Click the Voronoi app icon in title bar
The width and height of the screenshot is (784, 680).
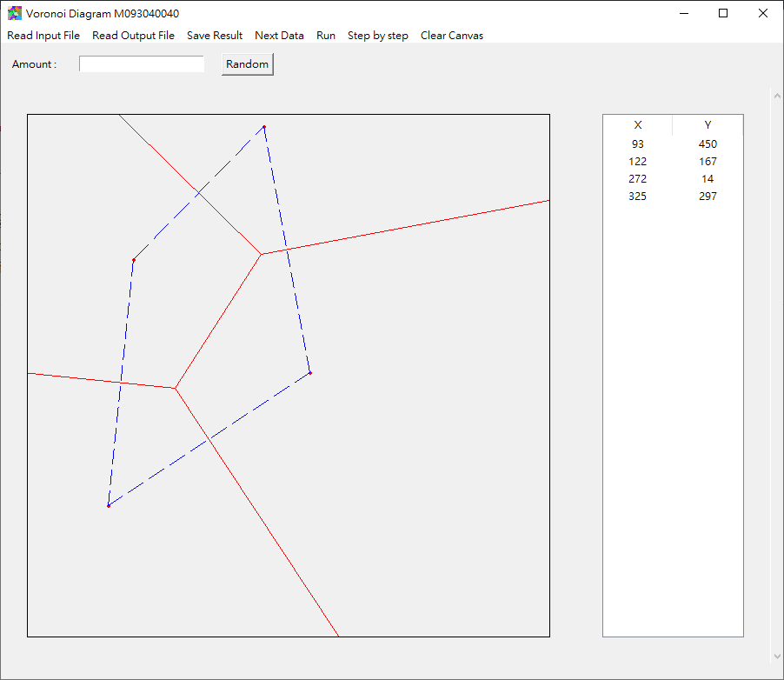click(x=15, y=14)
